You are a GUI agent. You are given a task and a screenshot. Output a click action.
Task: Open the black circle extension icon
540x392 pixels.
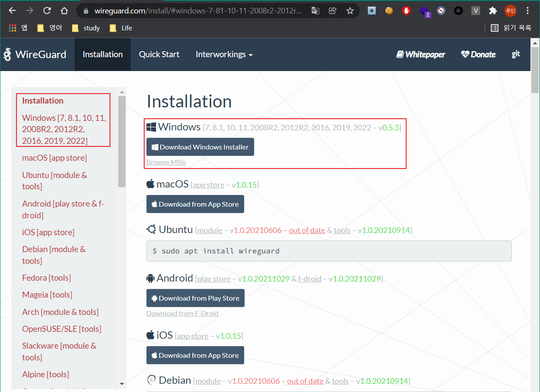point(458,11)
